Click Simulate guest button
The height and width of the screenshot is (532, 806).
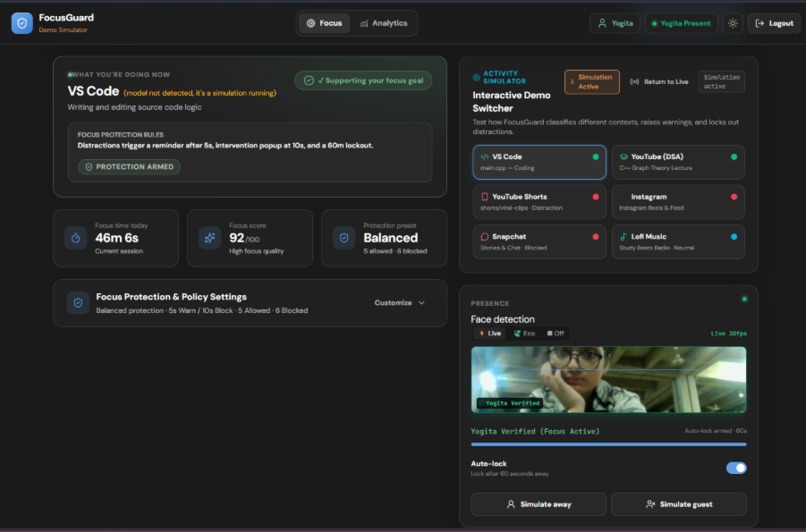[679, 504]
